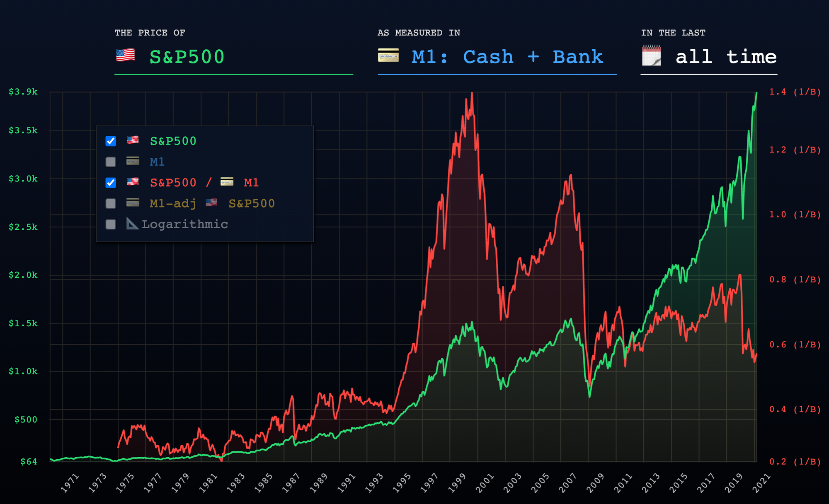This screenshot has width=829, height=504.
Task: Uncheck the S&P500 series checkbox
Action: [x=111, y=141]
